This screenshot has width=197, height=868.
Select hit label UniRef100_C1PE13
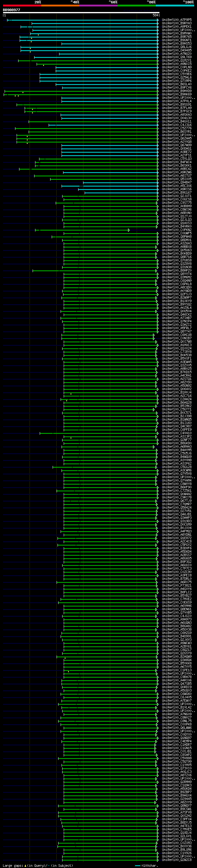pos(176,670)
